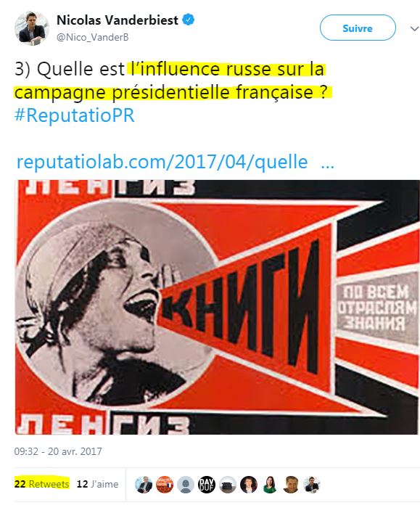Open the #ReputatioPR hashtag

[75, 115]
